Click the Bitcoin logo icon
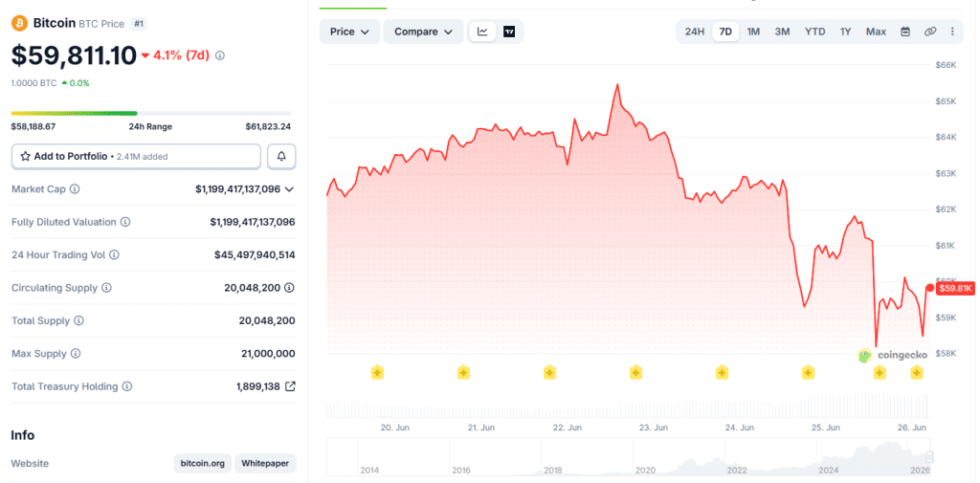The width and height of the screenshot is (980, 483). click(x=20, y=23)
